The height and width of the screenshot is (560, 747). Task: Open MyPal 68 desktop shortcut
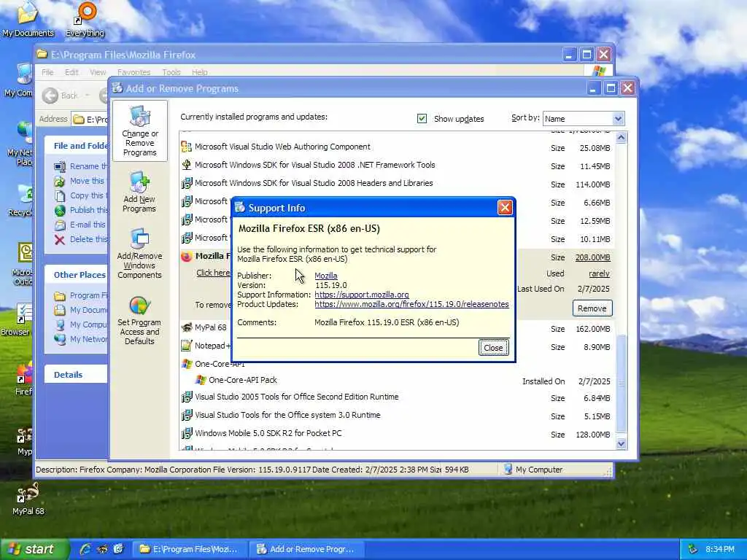[x=28, y=499]
